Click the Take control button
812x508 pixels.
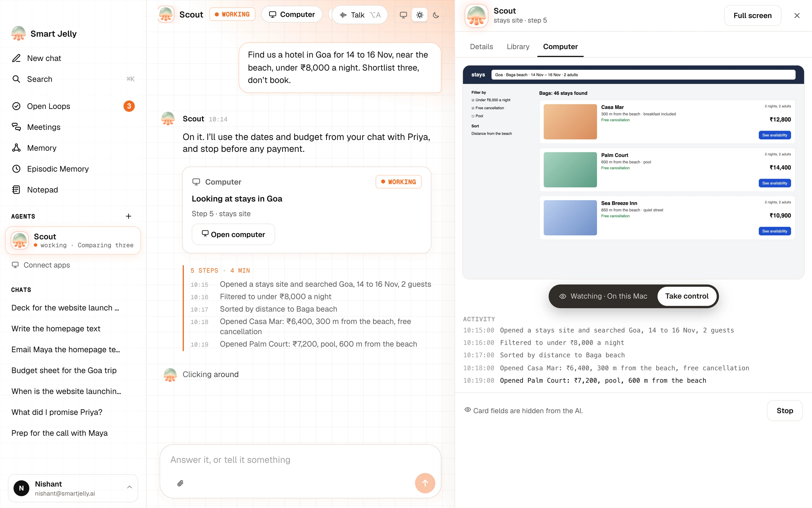(686, 296)
